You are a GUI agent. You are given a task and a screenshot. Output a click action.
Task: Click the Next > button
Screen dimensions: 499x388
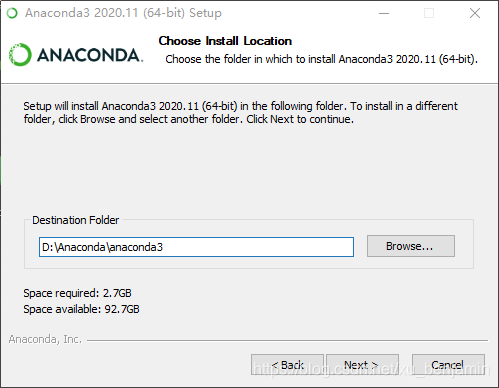362,365
